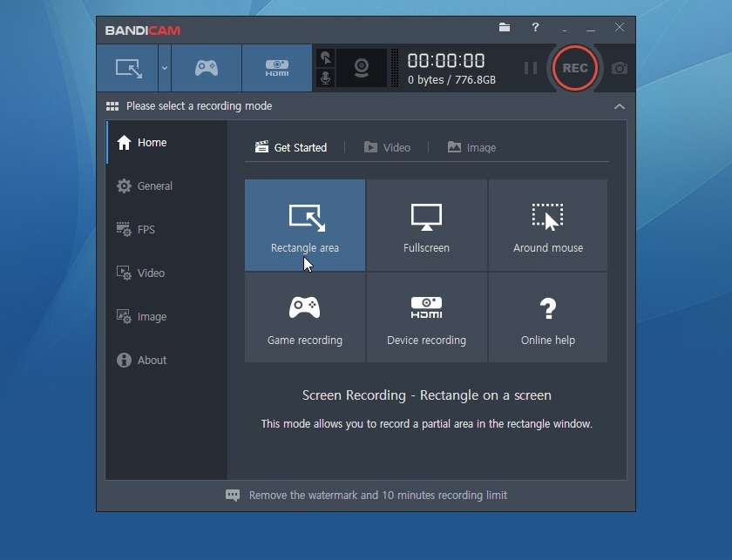Open the Online help tile

coord(547,317)
